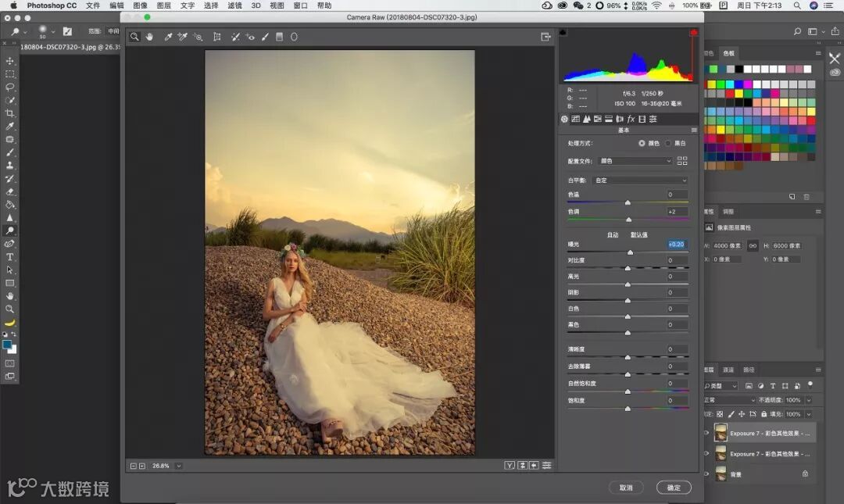This screenshot has height=504, width=844.
Task: Open the layer blend mode 正常 dropdown
Action: (730, 400)
